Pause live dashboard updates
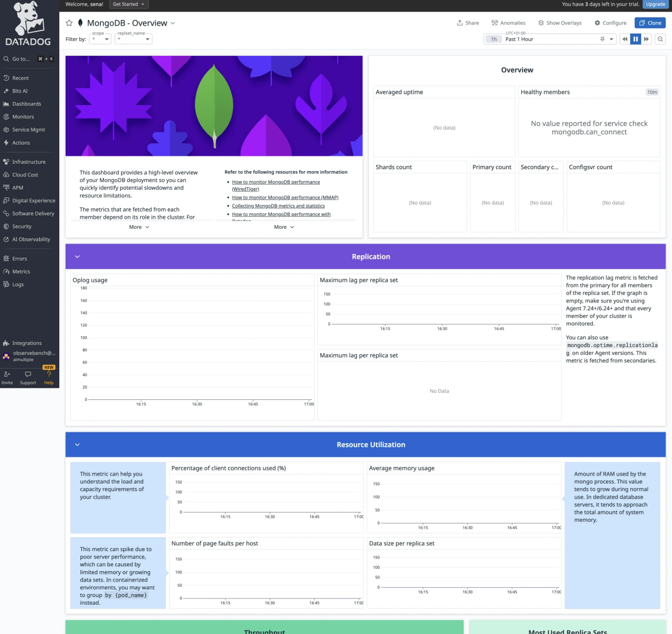Image resolution: width=672 pixels, height=634 pixels. tap(636, 39)
